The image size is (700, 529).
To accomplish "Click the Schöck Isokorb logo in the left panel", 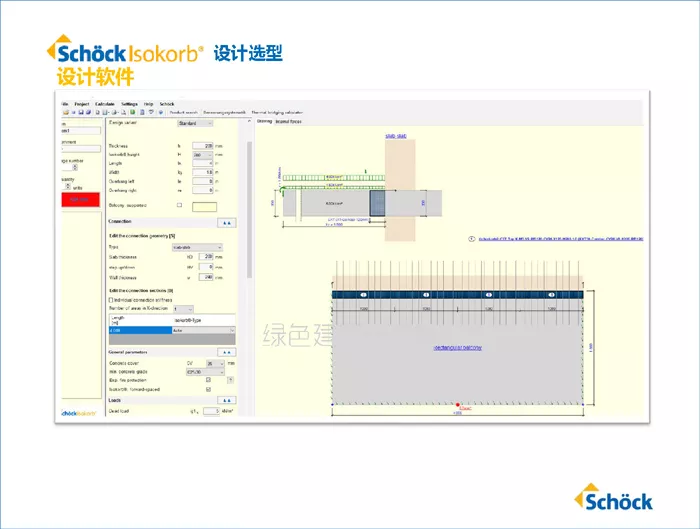I will point(79,413).
